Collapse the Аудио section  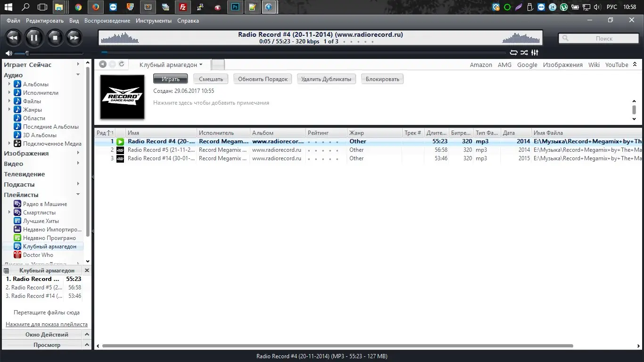78,75
